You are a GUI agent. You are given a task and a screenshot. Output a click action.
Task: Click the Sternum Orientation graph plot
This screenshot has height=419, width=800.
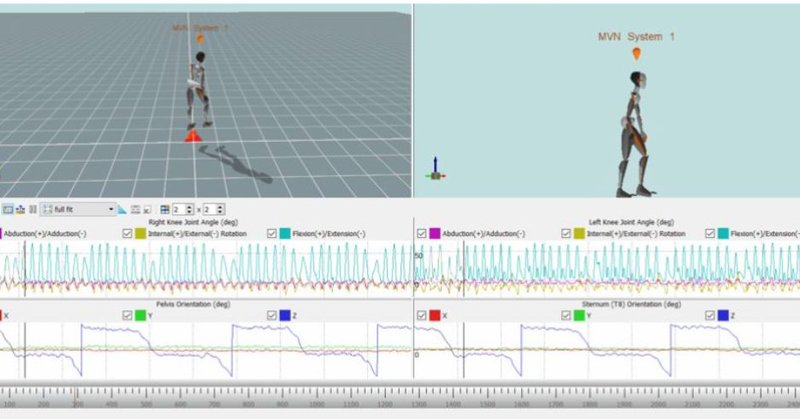coord(607,350)
